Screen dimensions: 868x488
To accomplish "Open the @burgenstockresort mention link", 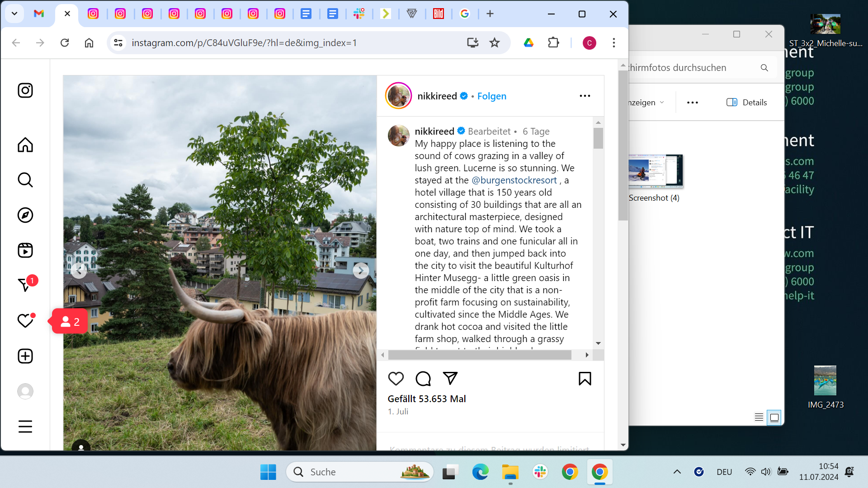I will [x=514, y=180].
